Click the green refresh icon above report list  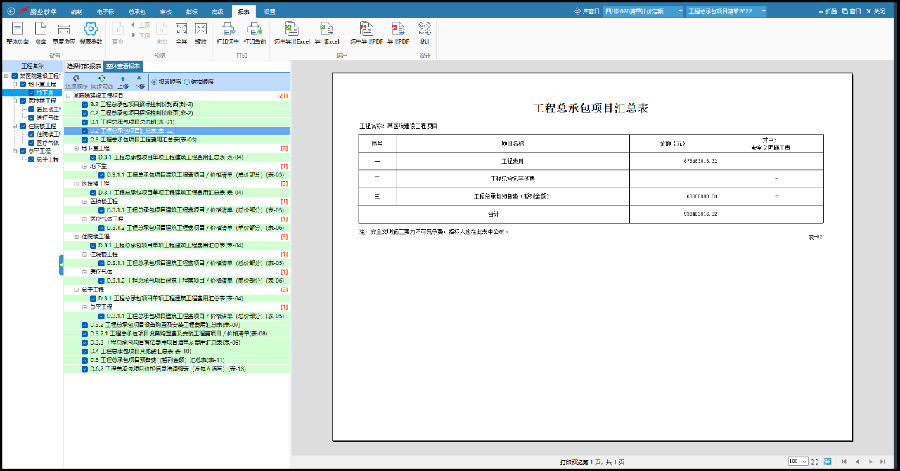[101, 79]
